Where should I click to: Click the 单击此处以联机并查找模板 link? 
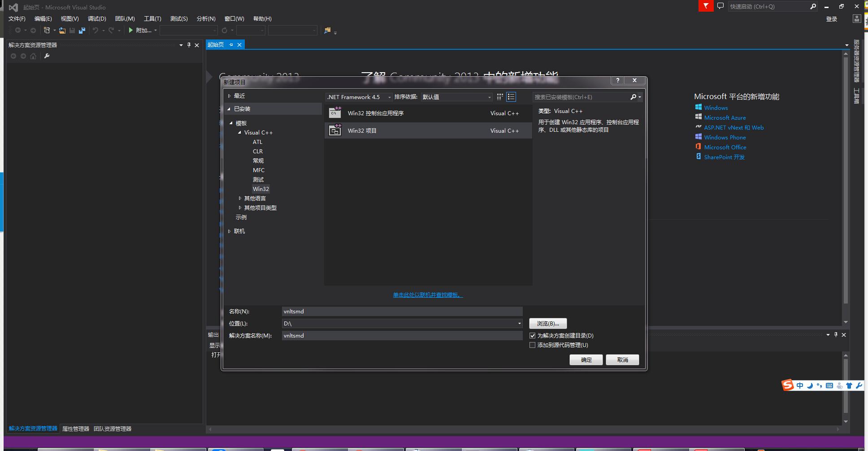coord(428,295)
